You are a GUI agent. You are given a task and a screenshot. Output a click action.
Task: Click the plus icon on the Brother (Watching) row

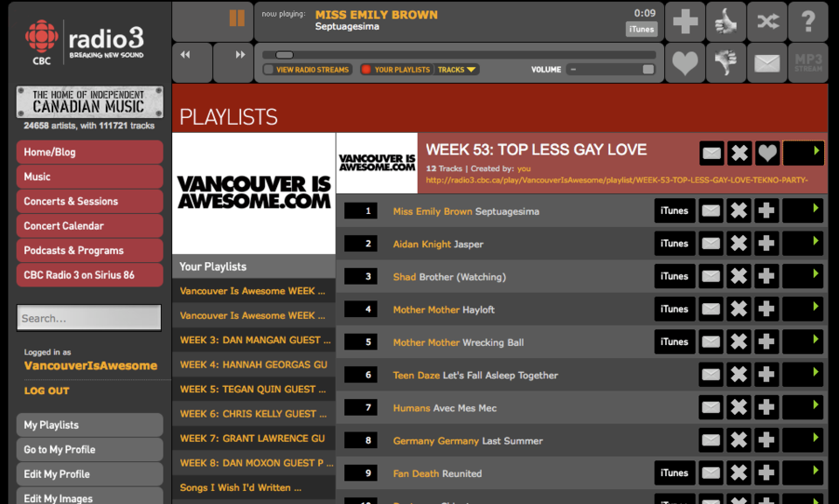[x=766, y=276]
